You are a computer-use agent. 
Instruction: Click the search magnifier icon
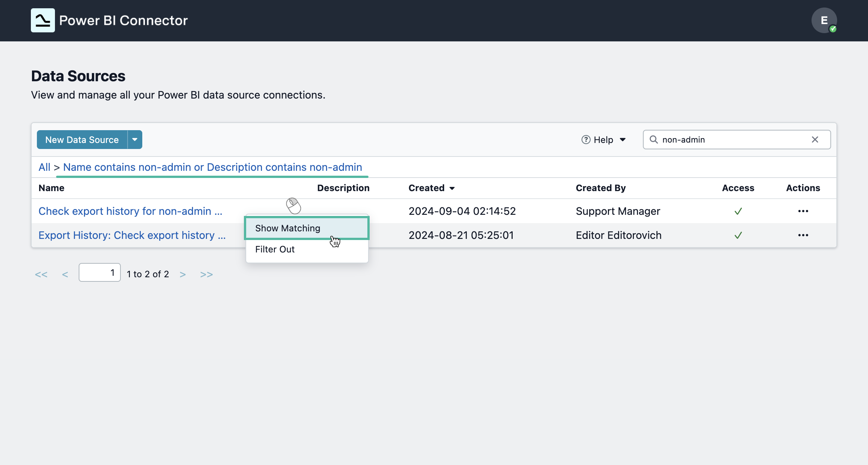coord(654,140)
